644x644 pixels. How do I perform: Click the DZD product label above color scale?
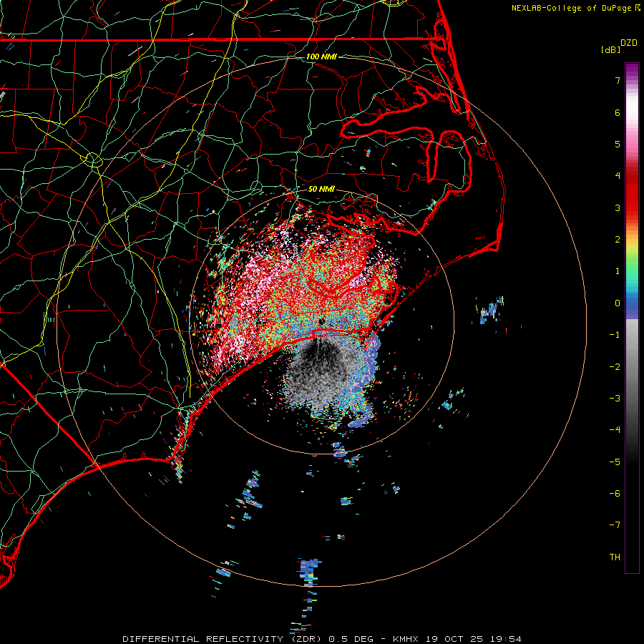tap(629, 43)
